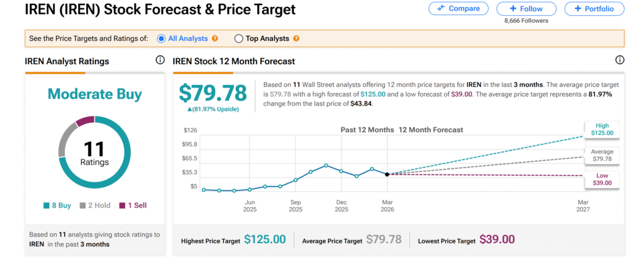The height and width of the screenshot is (269, 644).
Task: Click the High $125.00 forecast label
Action: click(x=602, y=129)
